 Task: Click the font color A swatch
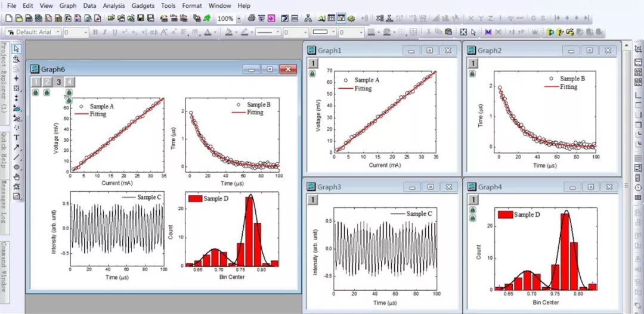(208, 32)
